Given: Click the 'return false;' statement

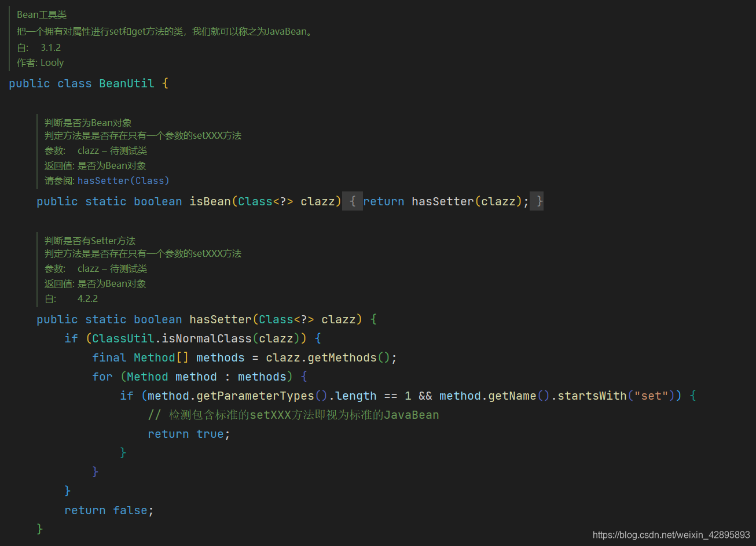Looking at the screenshot, I should [109, 510].
